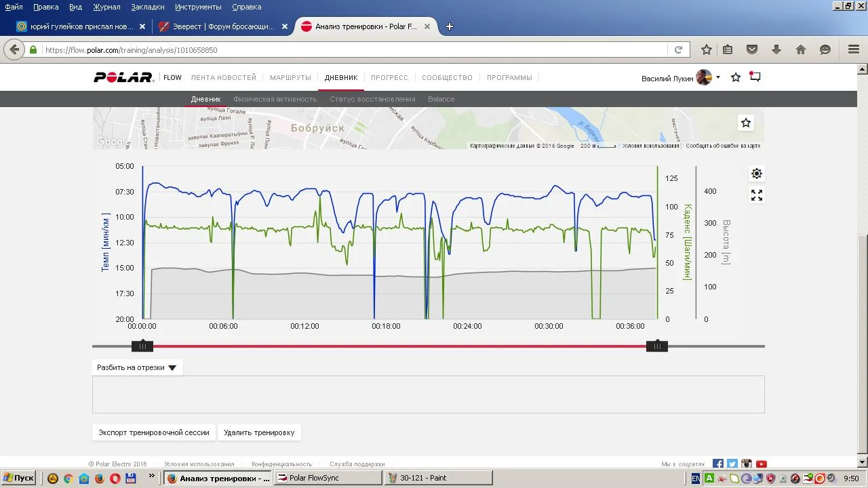Open the Пуск start menu
This screenshot has width=868, height=488.
tap(18, 478)
